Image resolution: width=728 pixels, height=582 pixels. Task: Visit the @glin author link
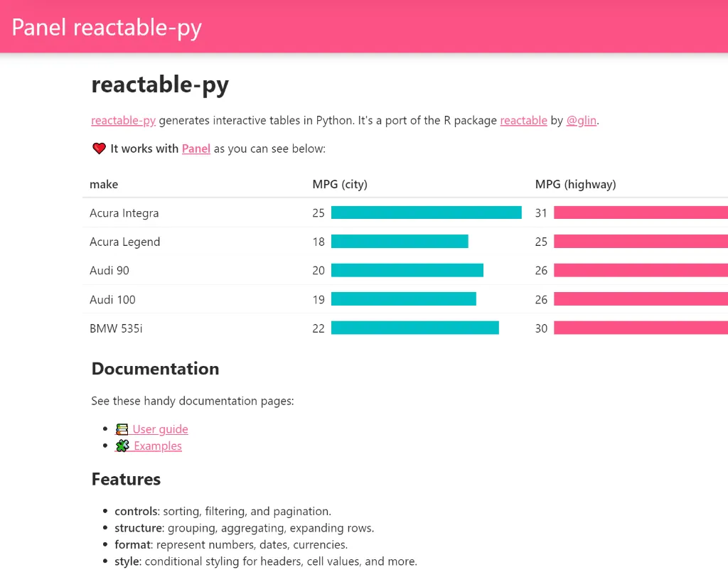pos(581,120)
